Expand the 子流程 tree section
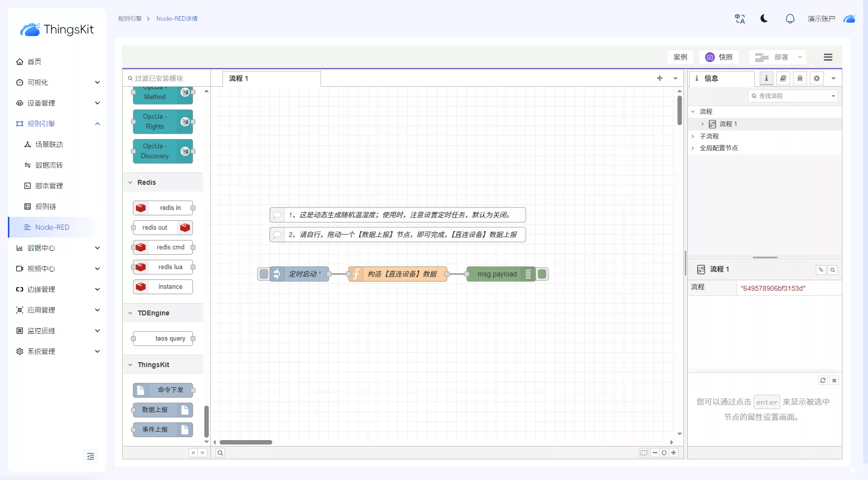The height and width of the screenshot is (480, 868). [693, 136]
